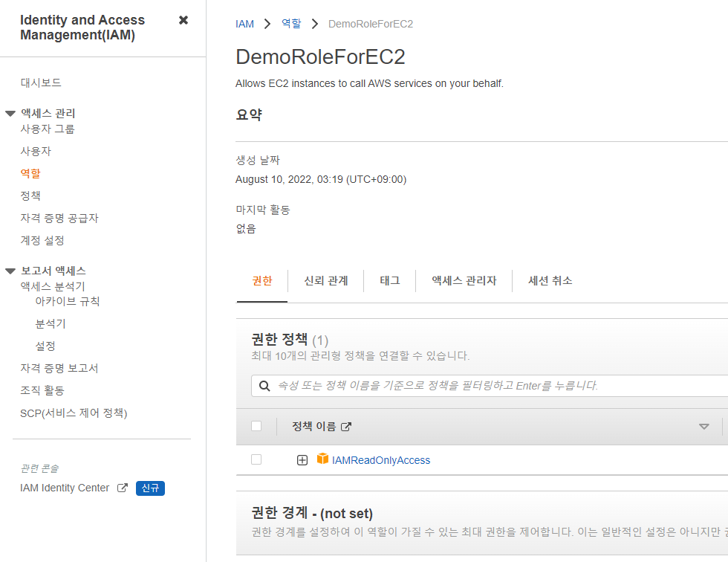
Task: Sort by 정책 이름 using the column arrow
Action: [x=704, y=427]
